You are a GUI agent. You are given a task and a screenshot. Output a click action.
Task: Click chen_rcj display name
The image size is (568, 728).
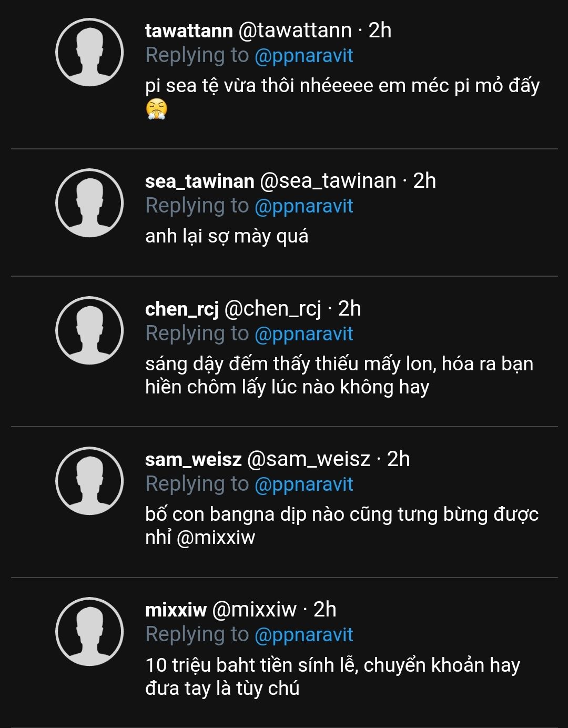pos(181,309)
